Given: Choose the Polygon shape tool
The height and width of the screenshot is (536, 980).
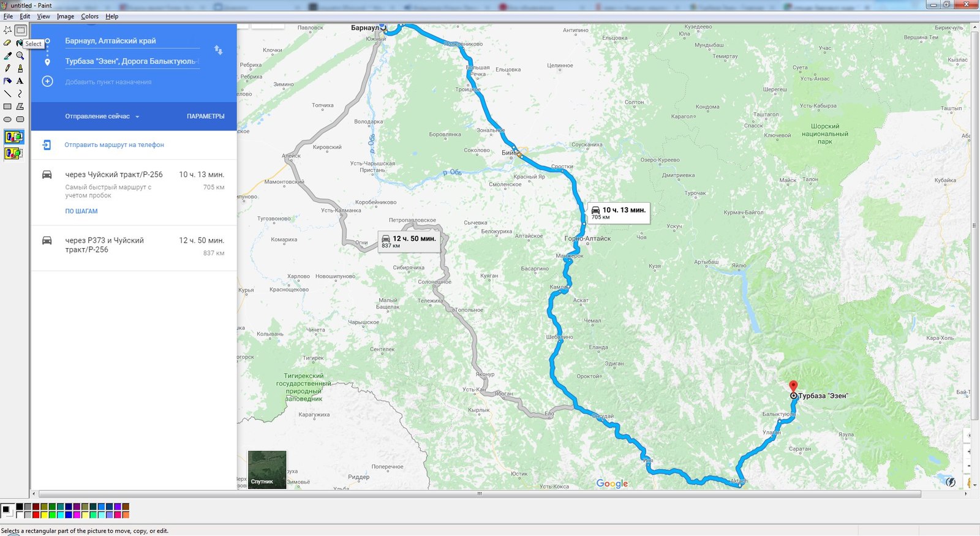Looking at the screenshot, I should (20, 107).
